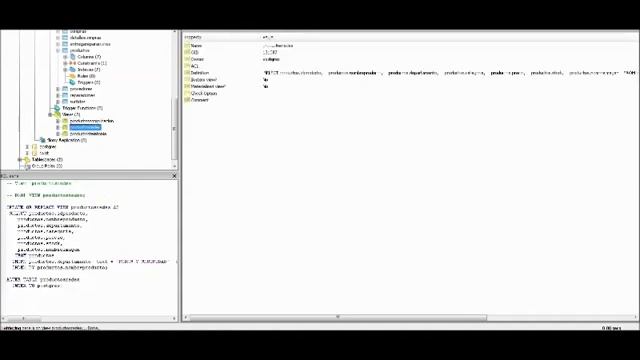This screenshot has width=640, height=360.
Task: Click the Triggers (0) node icon
Action: coord(73,82)
